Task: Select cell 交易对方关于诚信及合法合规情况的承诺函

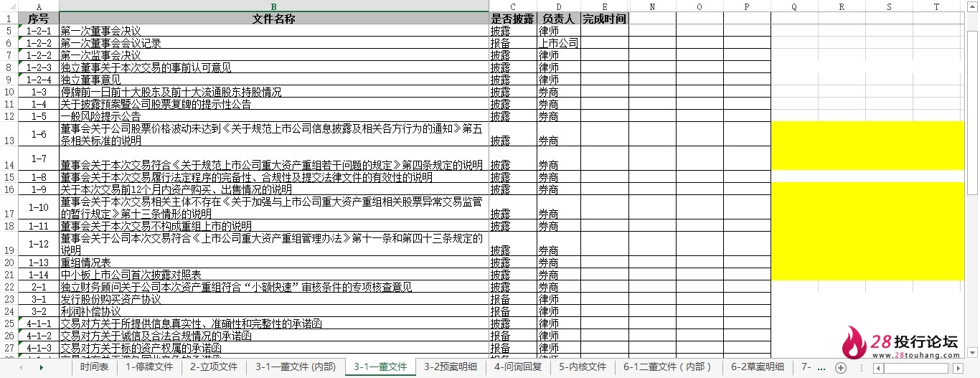Action: point(274,336)
